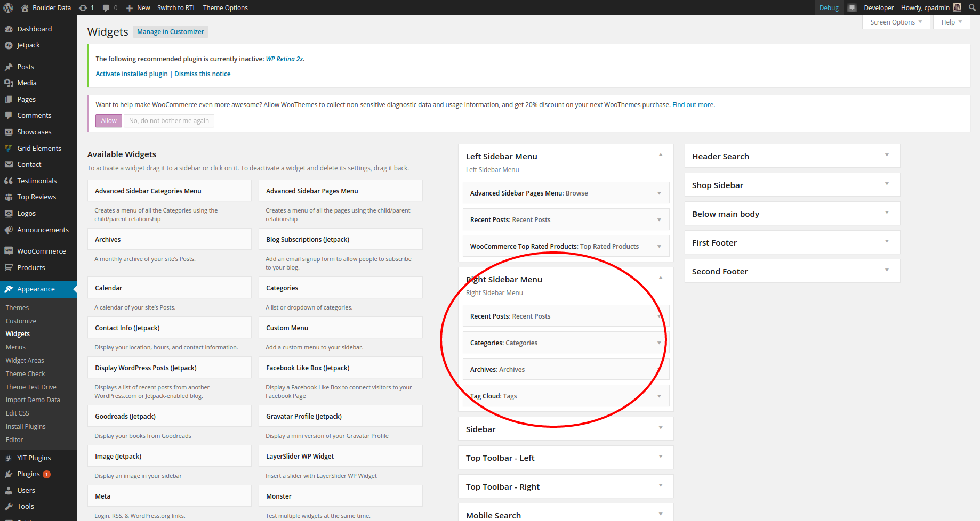Click Activate installed plugin link
Viewport: 980px width, 521px height.
click(x=132, y=74)
